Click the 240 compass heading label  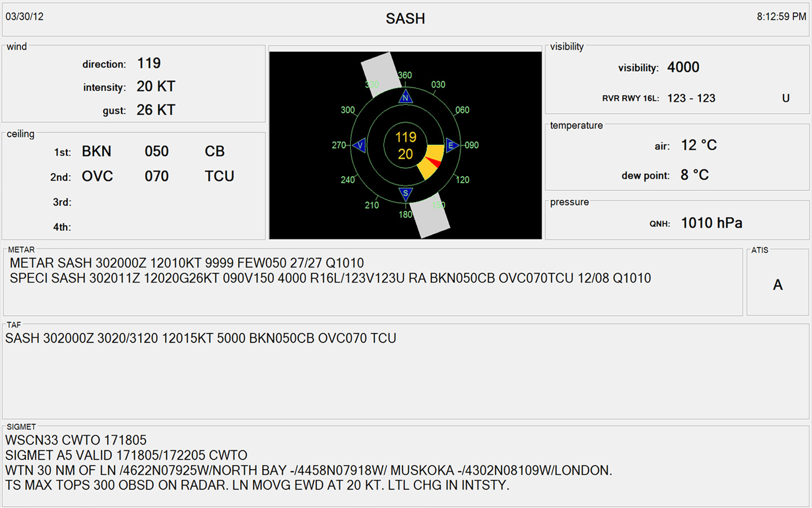pyautogui.click(x=348, y=179)
